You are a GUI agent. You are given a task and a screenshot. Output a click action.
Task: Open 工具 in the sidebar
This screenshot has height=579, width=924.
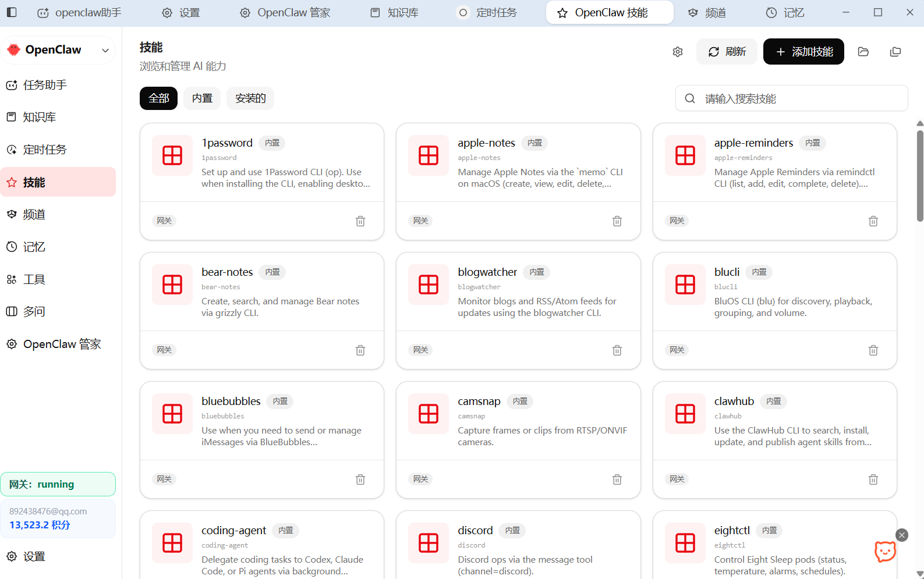pyautogui.click(x=58, y=279)
